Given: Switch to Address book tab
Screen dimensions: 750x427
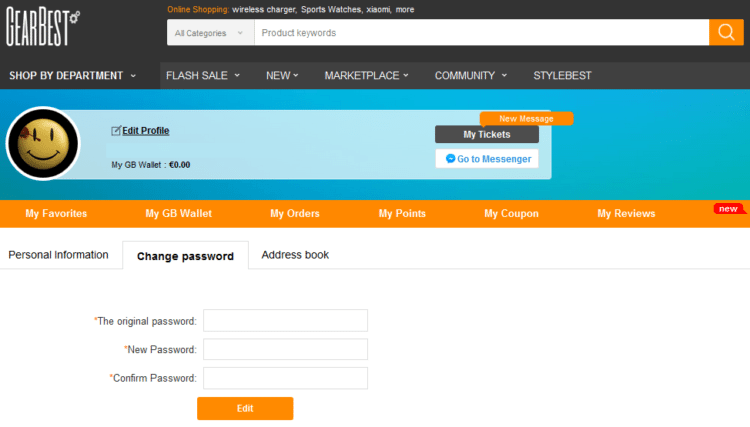Looking at the screenshot, I should [x=295, y=255].
